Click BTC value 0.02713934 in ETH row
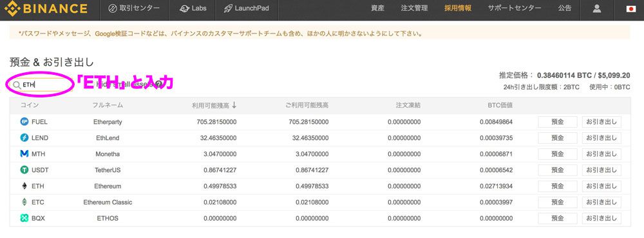644x238 pixels. pos(496,186)
